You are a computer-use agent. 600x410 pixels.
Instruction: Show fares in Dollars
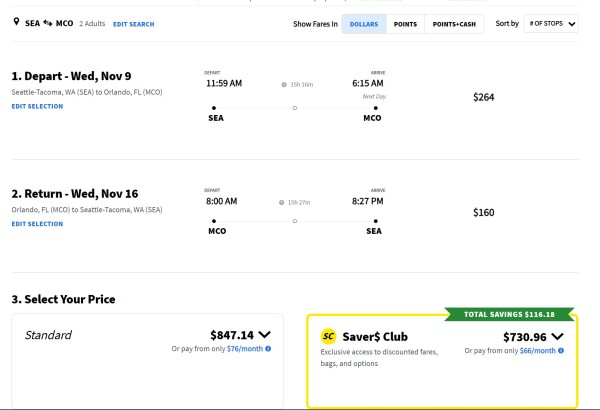pyautogui.click(x=364, y=23)
